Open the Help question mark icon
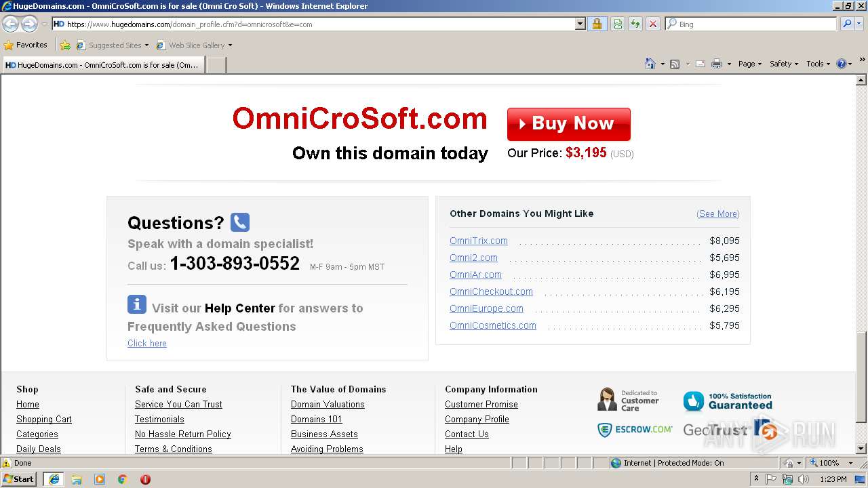Image resolution: width=868 pixels, height=488 pixels. point(842,64)
